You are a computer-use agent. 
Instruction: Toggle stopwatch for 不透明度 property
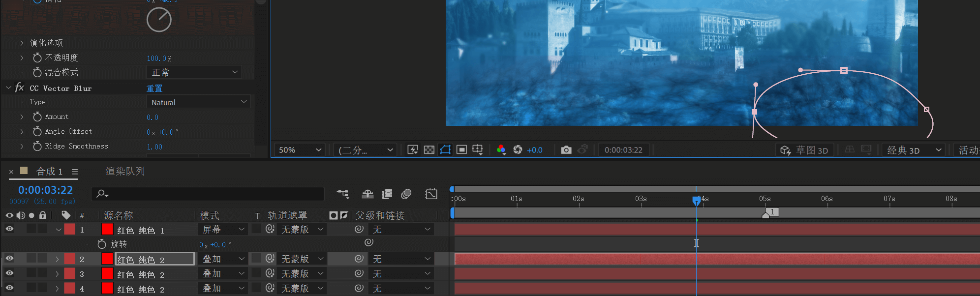(x=37, y=58)
